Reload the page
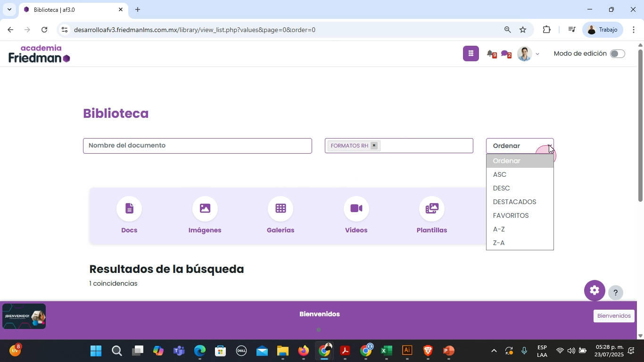 coord(44,30)
